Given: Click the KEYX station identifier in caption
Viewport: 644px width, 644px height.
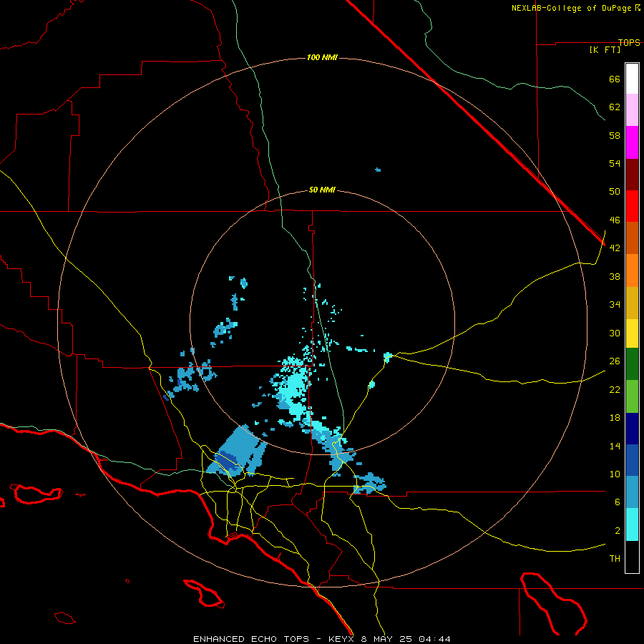Looking at the screenshot, I should pos(341,639).
